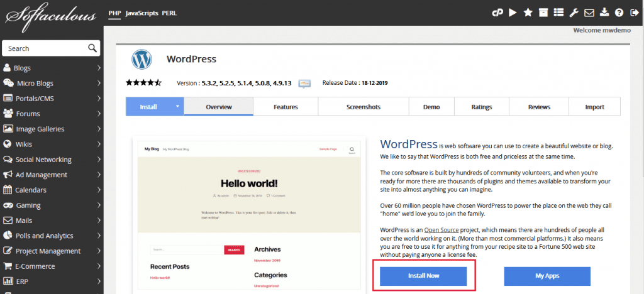Click the ERP bar chart icon
The width and height of the screenshot is (644, 294).
(8, 281)
